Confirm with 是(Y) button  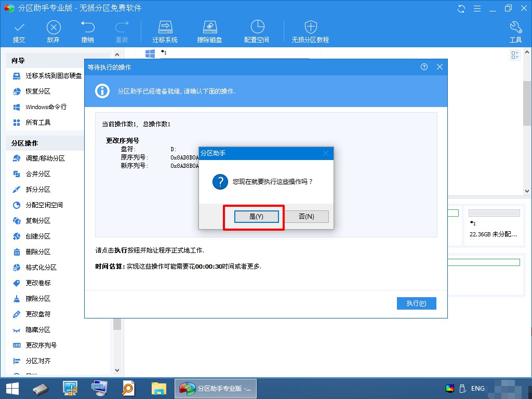point(257,217)
